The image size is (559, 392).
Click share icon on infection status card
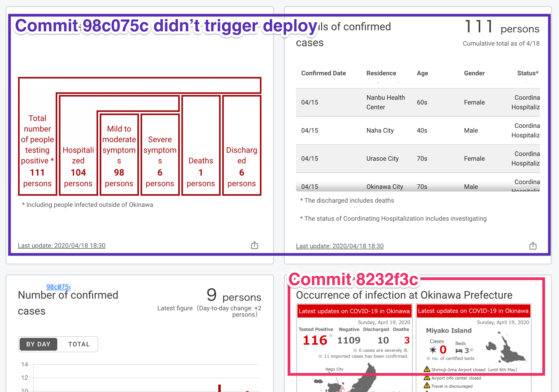click(x=254, y=245)
